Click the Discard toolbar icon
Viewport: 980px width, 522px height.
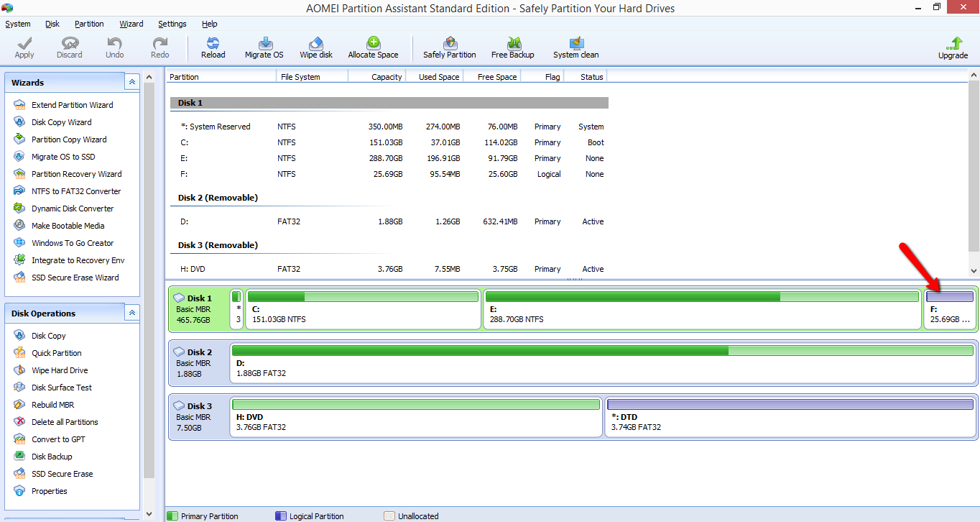coord(70,43)
